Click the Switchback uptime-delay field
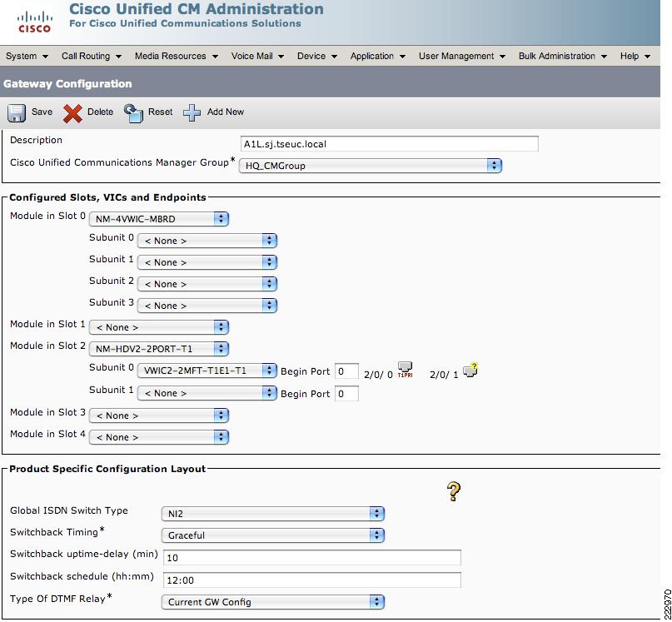Image resolution: width=672 pixels, height=622 pixels. pos(312,558)
